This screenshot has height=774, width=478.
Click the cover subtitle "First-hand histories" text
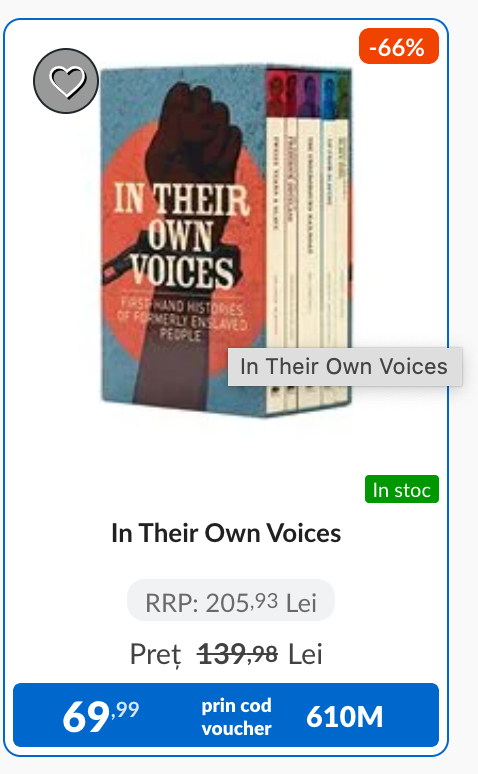tap(183, 319)
